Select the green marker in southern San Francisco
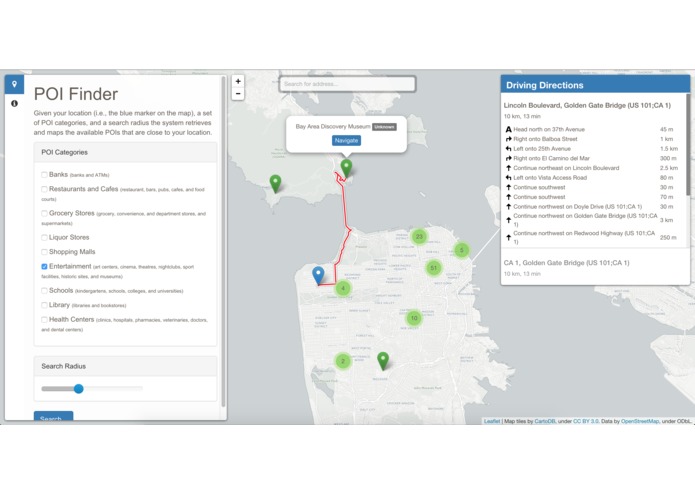The image size is (695, 494). pos(383,361)
